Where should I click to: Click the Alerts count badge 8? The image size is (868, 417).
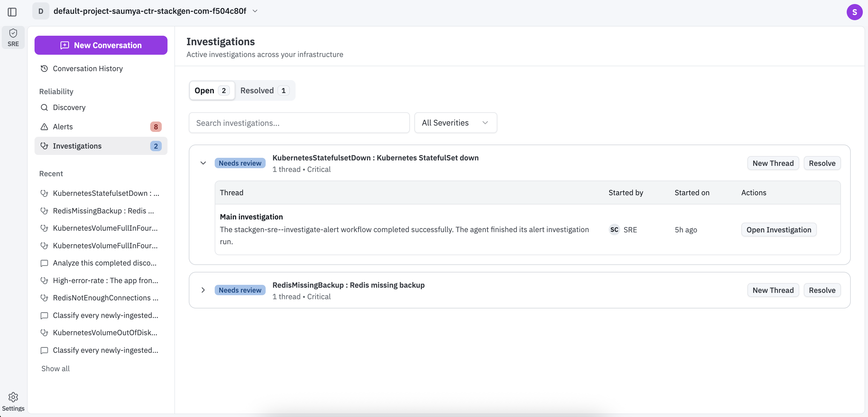[156, 127]
